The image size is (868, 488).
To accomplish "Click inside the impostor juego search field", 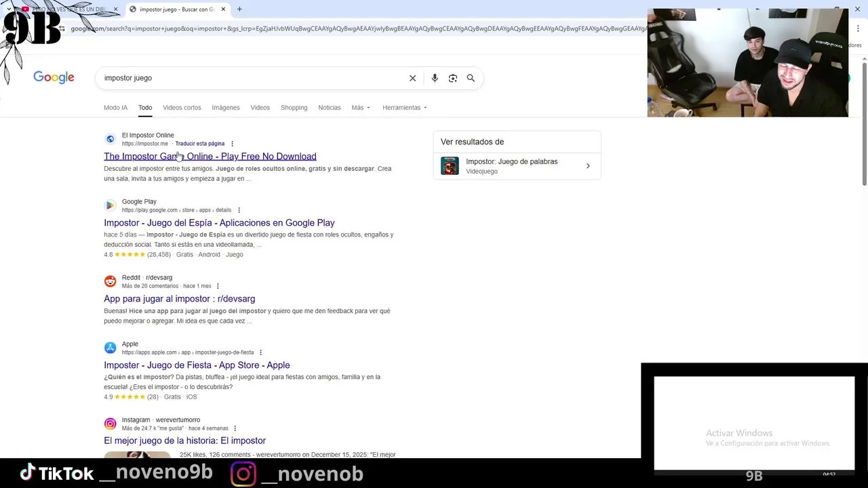I will click(x=251, y=78).
